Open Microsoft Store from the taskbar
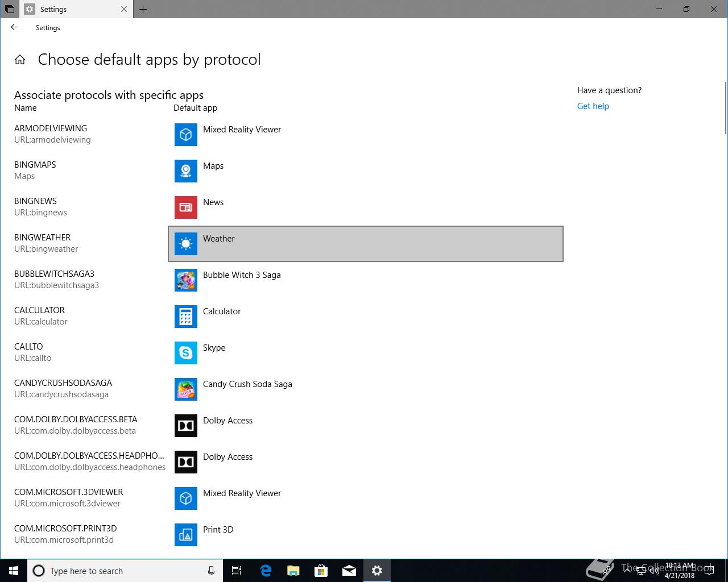 tap(321, 571)
